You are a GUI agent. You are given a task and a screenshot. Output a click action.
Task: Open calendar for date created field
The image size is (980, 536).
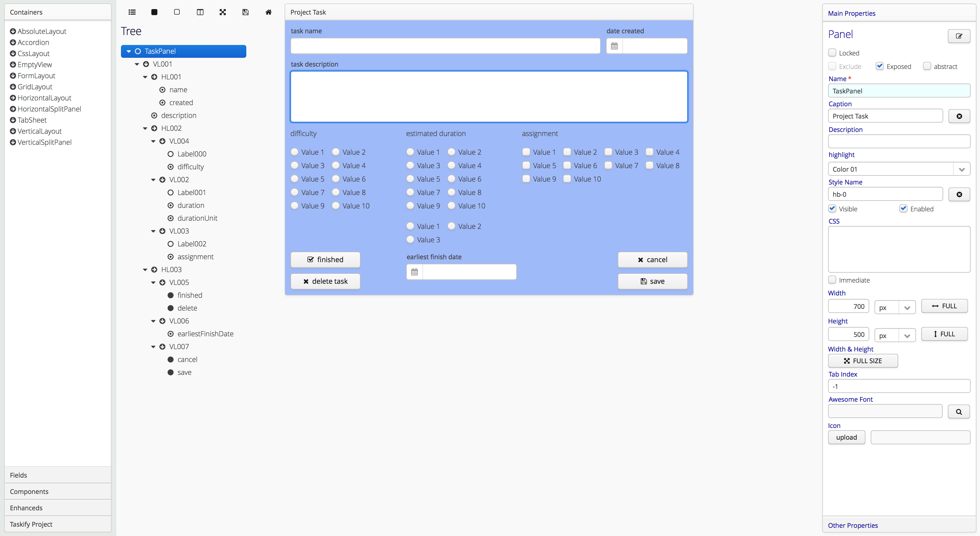614,46
